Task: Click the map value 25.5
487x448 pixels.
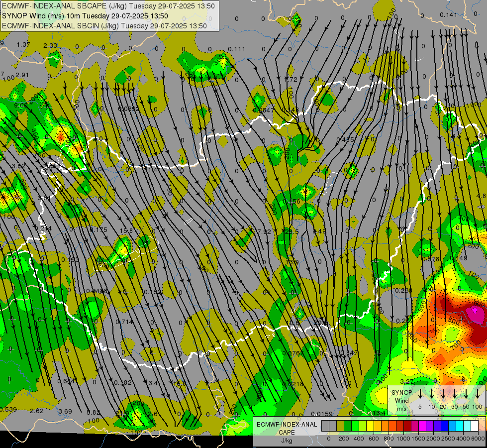Action: 292,231
